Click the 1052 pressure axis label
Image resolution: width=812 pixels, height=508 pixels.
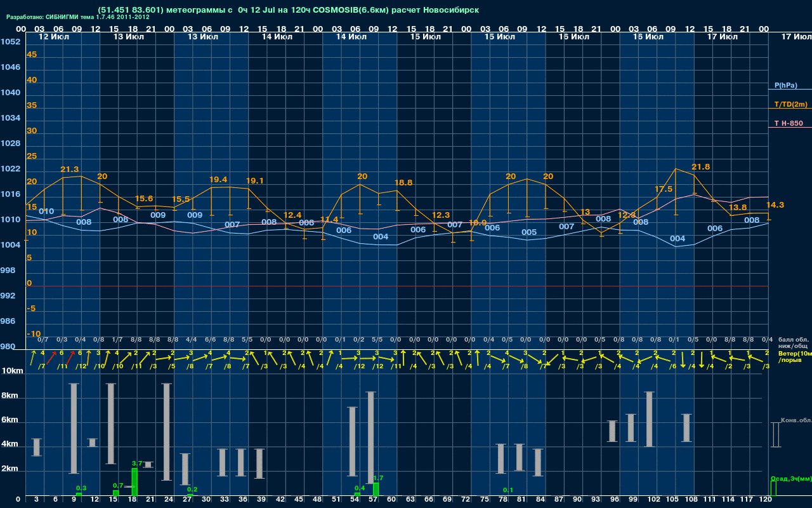pos(10,42)
